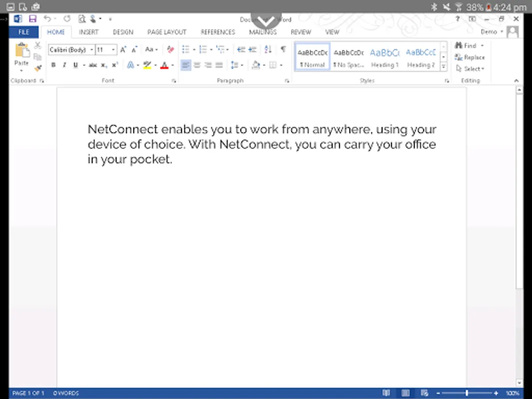
Task: Open Change Case Aa dropdown
Action: (151, 50)
